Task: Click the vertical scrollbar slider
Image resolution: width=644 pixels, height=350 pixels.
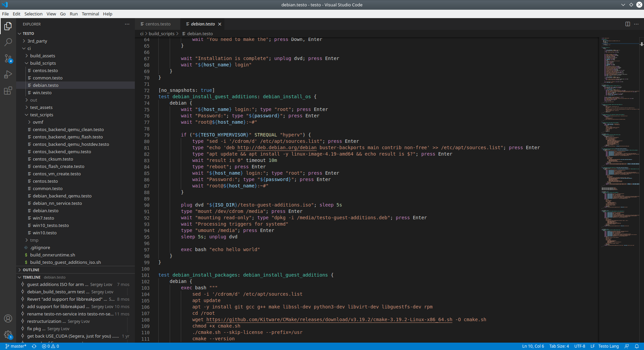Action: coord(642,44)
